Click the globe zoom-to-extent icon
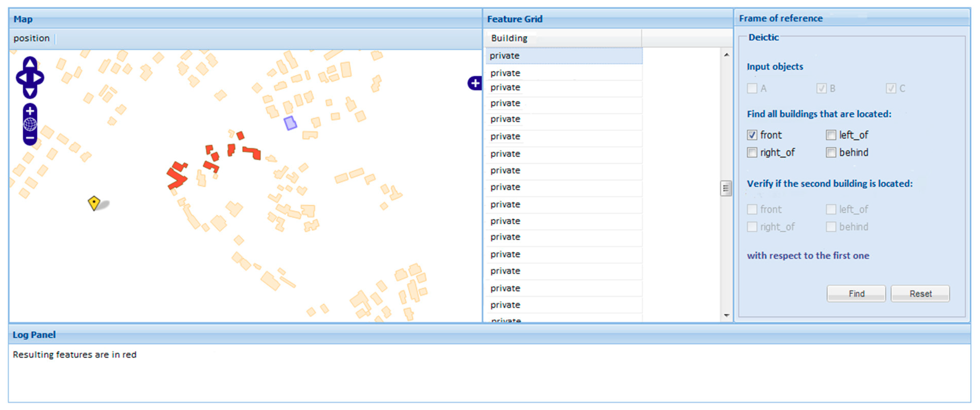The image size is (980, 410). tap(30, 124)
